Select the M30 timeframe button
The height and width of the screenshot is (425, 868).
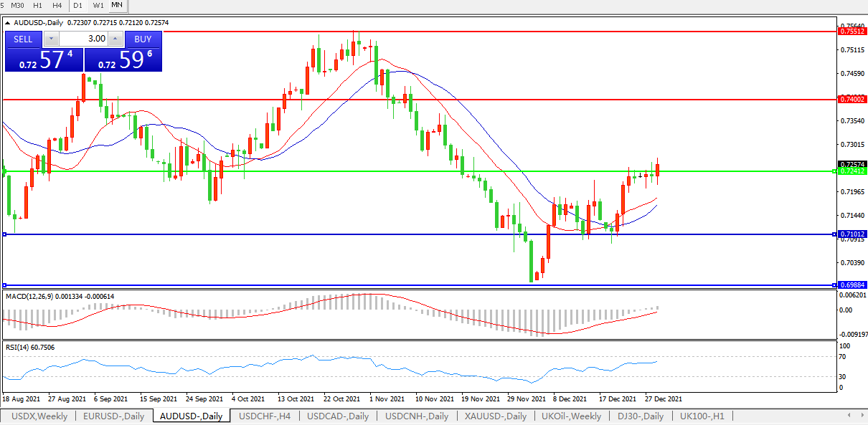[17, 5]
